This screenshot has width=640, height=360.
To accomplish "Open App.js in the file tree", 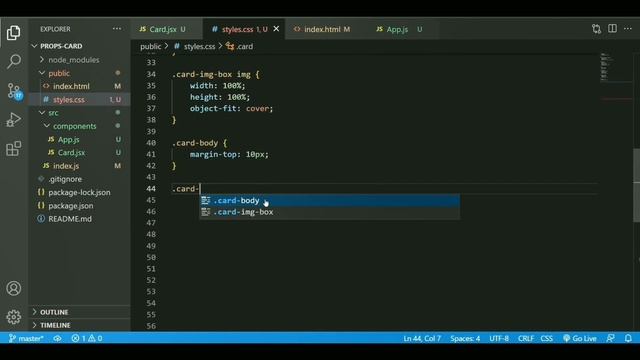I will (x=80, y=139).
